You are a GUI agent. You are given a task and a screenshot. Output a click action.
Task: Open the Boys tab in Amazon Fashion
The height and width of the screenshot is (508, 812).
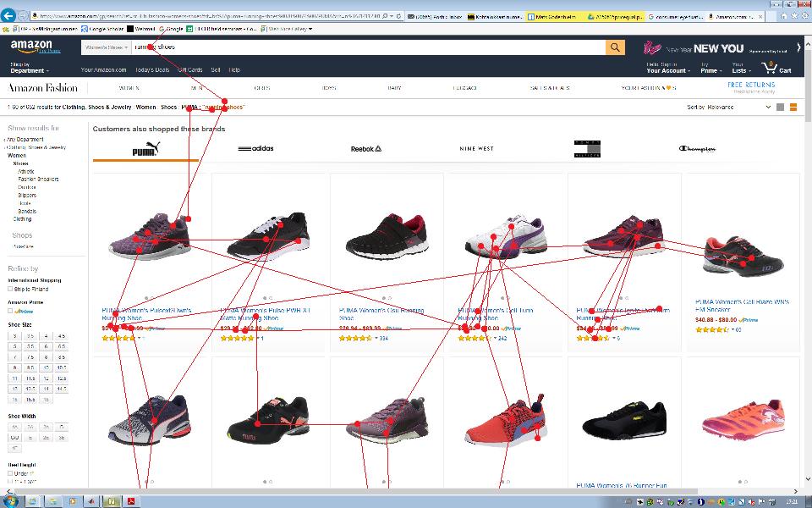coord(329,88)
